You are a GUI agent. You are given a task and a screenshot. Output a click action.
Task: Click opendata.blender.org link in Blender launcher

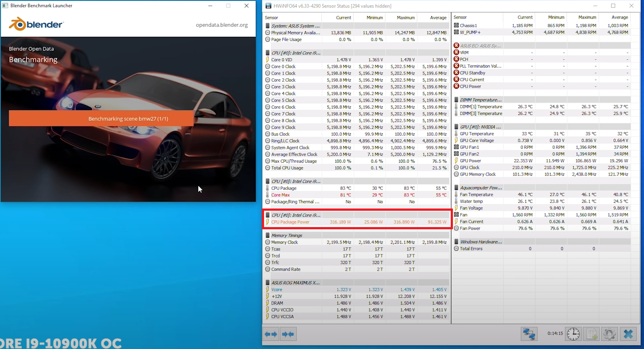pyautogui.click(x=222, y=25)
